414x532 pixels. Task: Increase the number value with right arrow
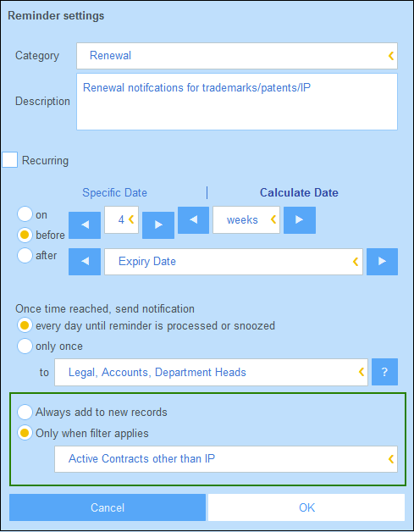click(x=158, y=225)
